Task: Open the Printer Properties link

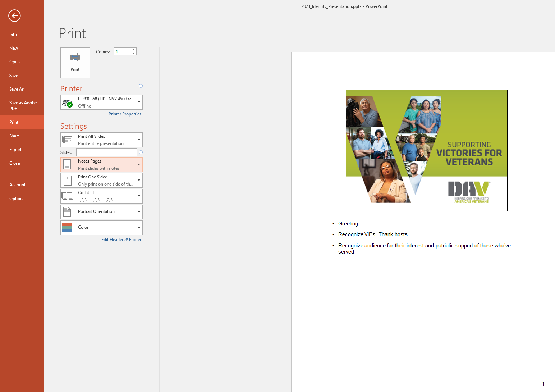Action: point(125,114)
